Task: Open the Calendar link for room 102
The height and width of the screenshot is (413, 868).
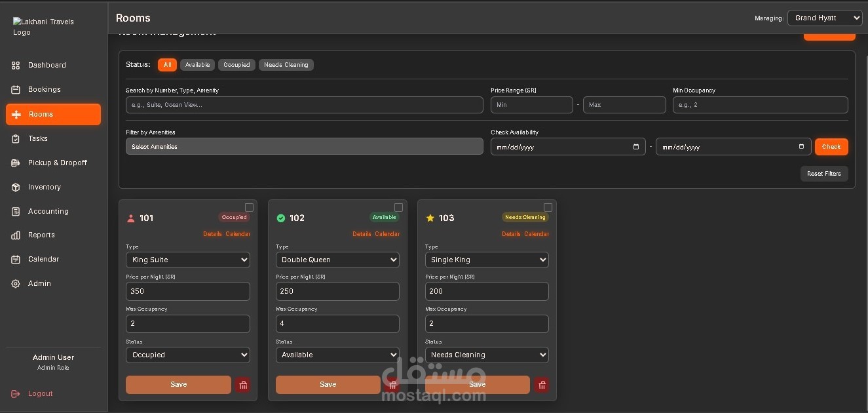Action: (387, 234)
